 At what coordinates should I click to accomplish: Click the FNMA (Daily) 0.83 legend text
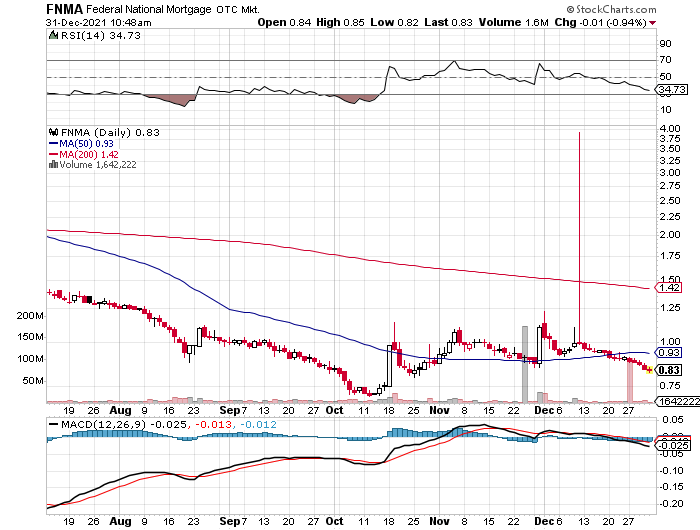(110, 133)
